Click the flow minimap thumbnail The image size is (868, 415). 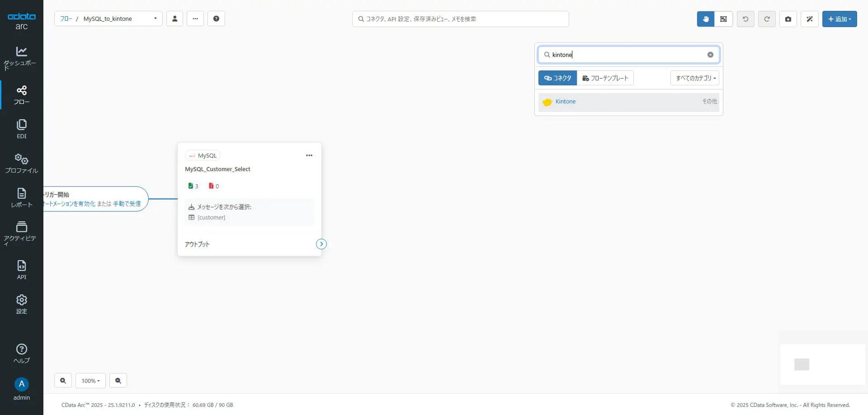point(822,364)
